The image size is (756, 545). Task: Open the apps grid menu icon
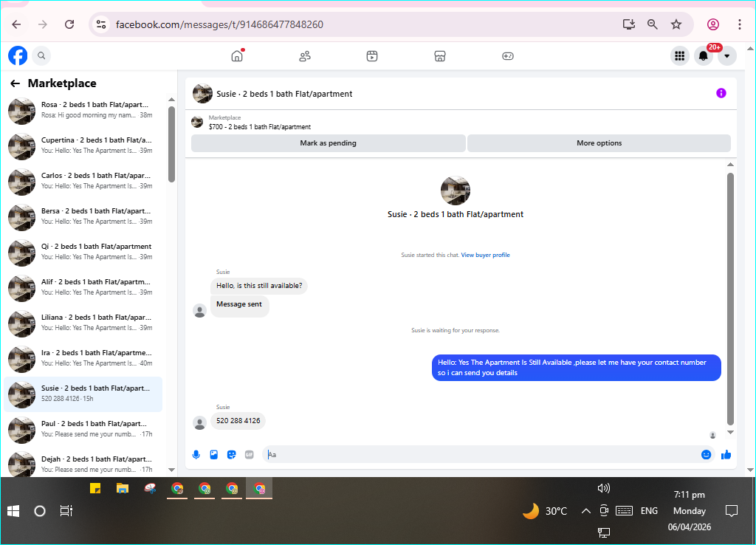click(x=679, y=56)
